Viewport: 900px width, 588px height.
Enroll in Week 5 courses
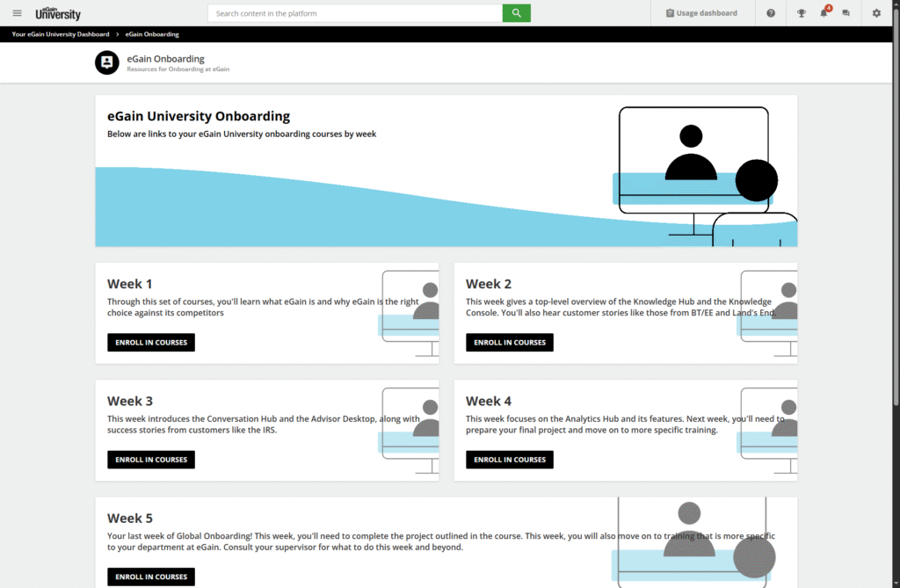click(151, 577)
